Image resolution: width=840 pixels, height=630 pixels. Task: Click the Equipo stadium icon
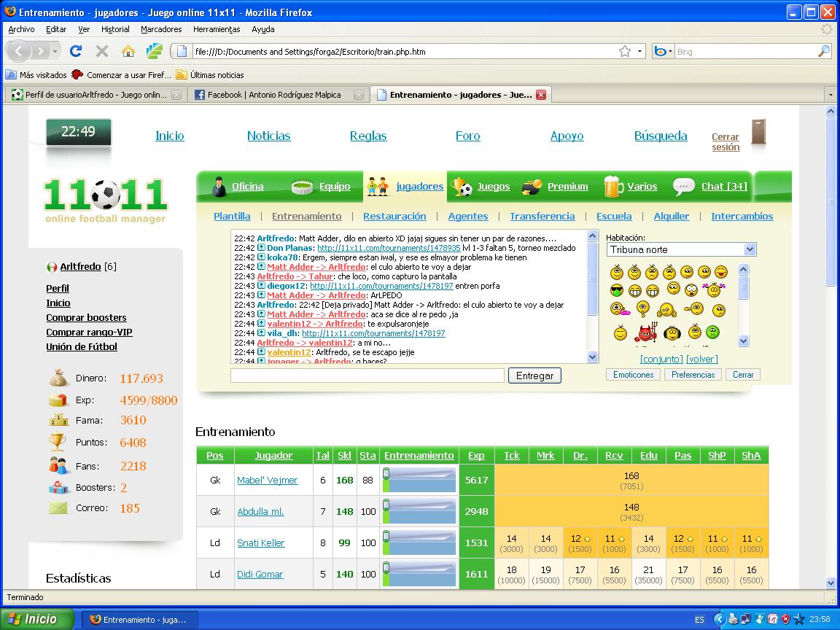(302, 187)
